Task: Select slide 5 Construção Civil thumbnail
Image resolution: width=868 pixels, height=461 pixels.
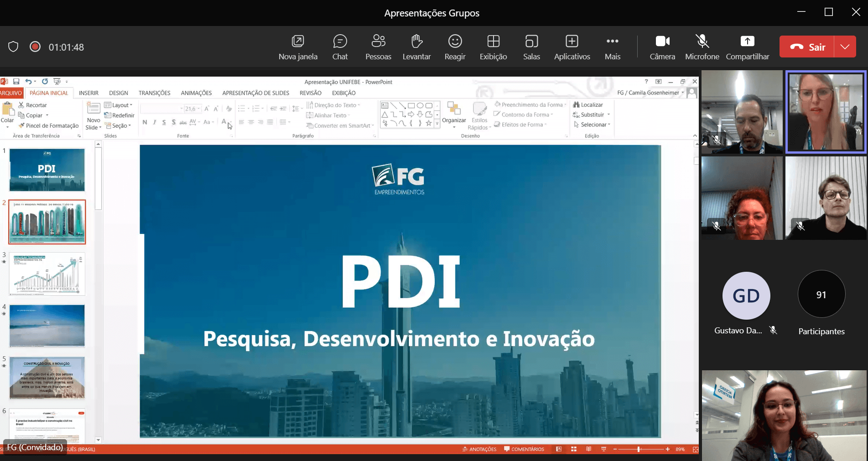Action: pos(47,378)
